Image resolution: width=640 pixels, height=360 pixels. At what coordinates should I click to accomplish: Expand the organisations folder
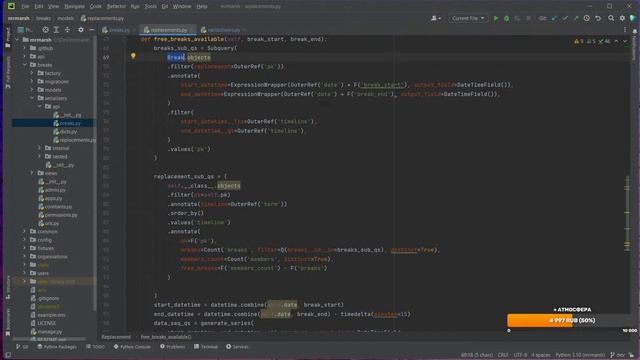pos(24,257)
